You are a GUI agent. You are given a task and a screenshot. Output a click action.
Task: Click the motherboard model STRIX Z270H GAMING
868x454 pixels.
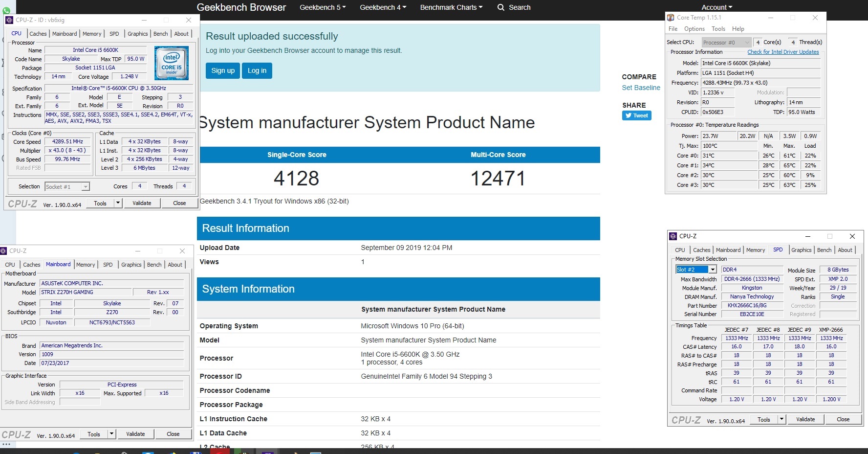(86, 292)
